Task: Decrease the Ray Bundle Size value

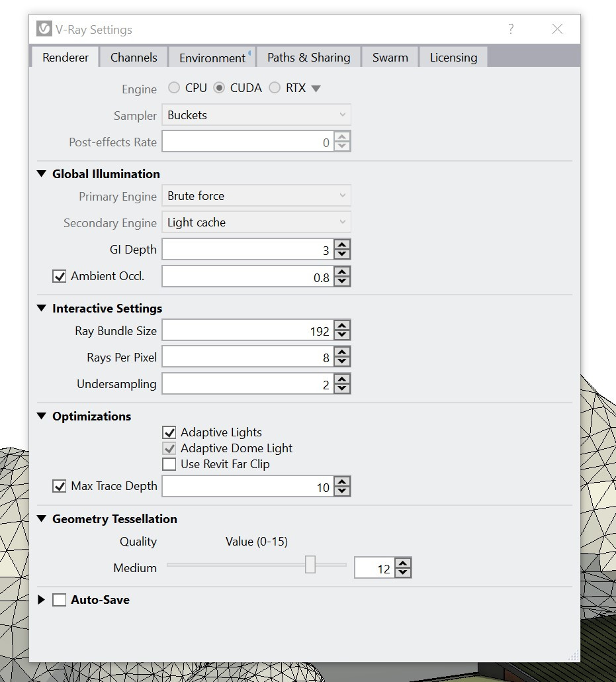Action: point(342,335)
